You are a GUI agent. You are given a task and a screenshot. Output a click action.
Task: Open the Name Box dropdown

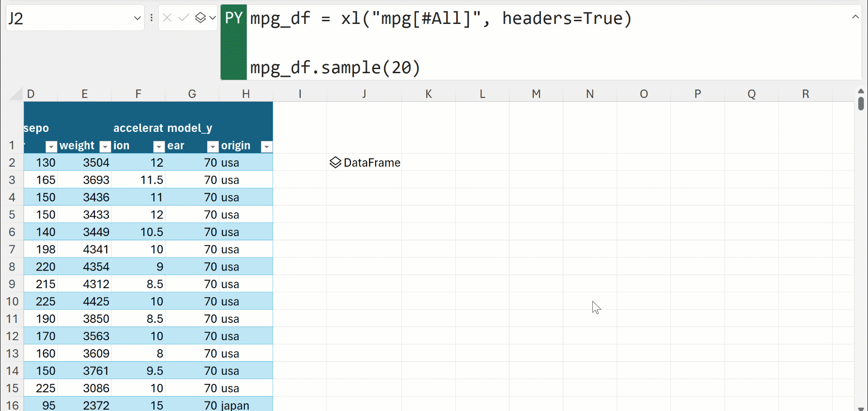tap(137, 18)
